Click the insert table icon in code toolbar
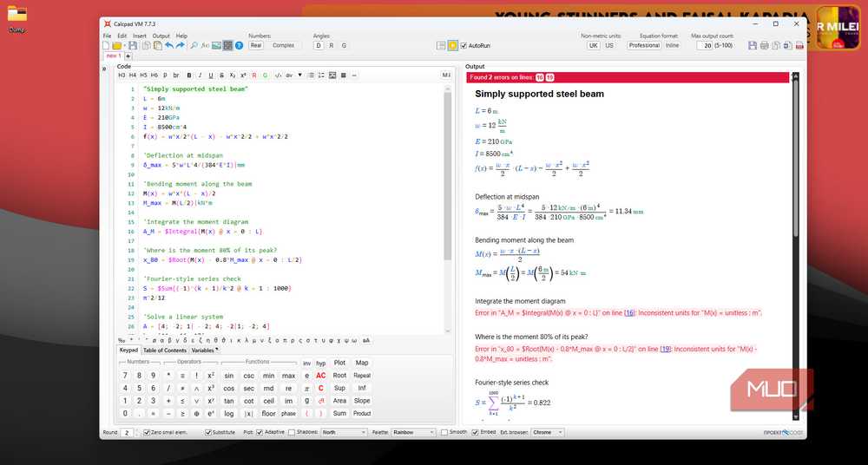 point(343,75)
